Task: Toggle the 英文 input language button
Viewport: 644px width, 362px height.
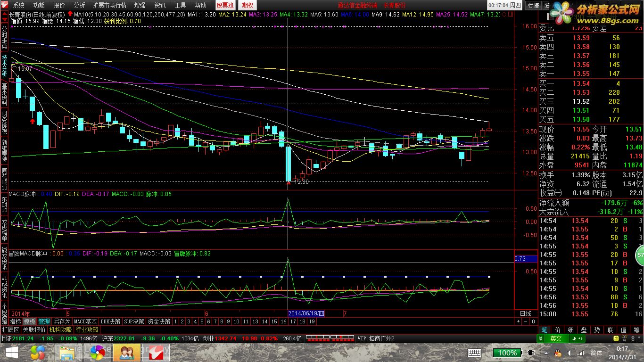Action: pyautogui.click(x=556, y=338)
